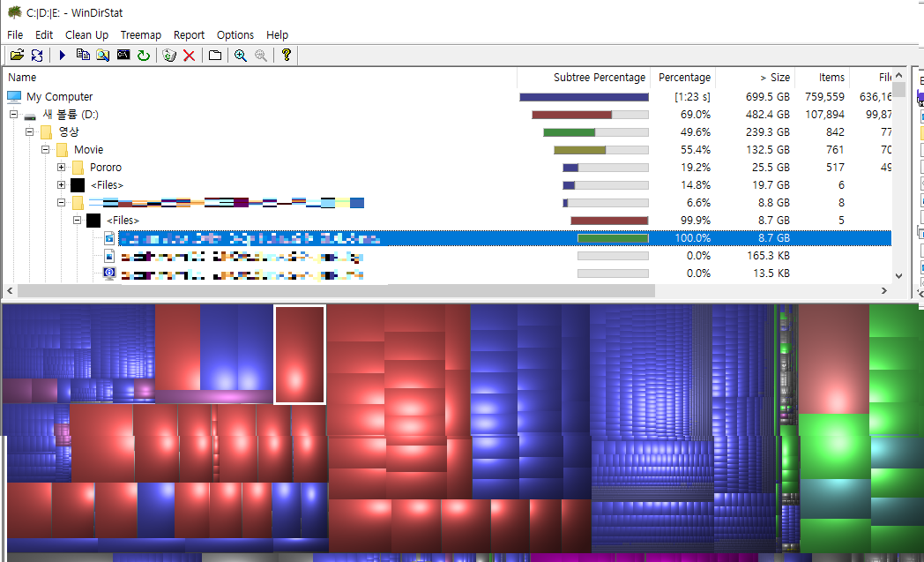Click the blue play arrow toolbar icon
The height and width of the screenshot is (562, 924).
coord(62,55)
